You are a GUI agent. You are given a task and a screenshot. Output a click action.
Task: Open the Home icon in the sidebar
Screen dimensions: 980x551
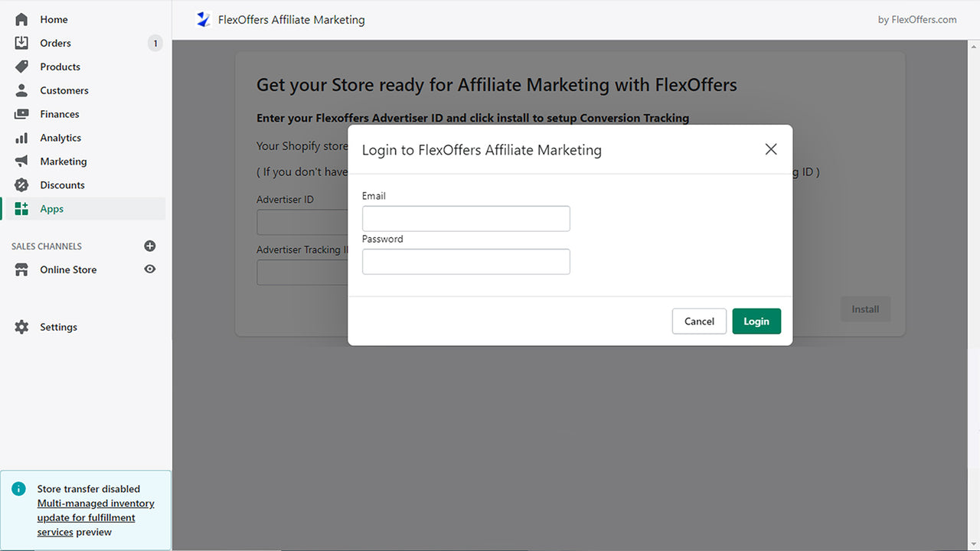pyautogui.click(x=21, y=19)
